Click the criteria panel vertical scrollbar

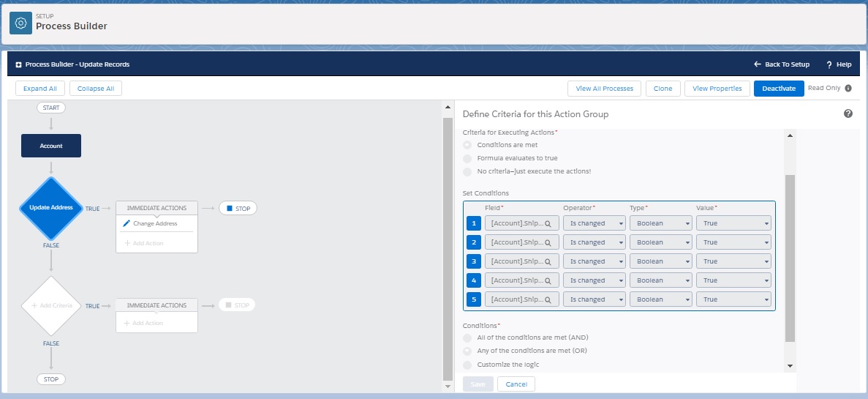[790, 256]
